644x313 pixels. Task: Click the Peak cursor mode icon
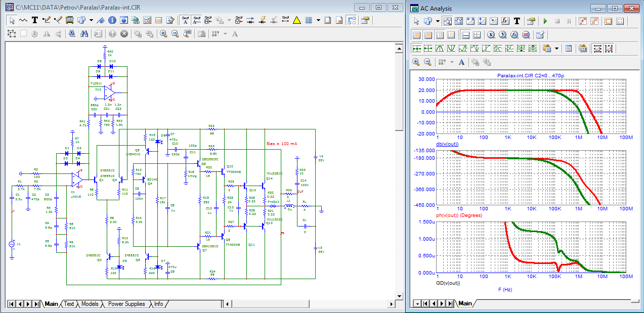(x=440, y=49)
